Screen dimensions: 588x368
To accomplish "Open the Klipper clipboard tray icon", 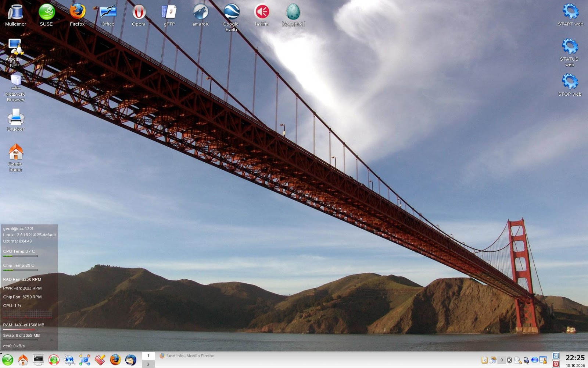I will pyautogui.click(x=484, y=360).
